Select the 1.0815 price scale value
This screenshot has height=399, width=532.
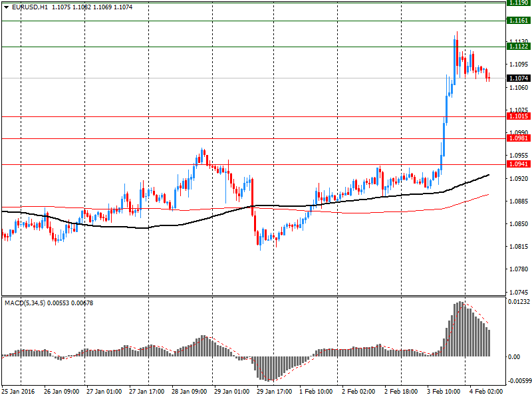pyautogui.click(x=519, y=247)
